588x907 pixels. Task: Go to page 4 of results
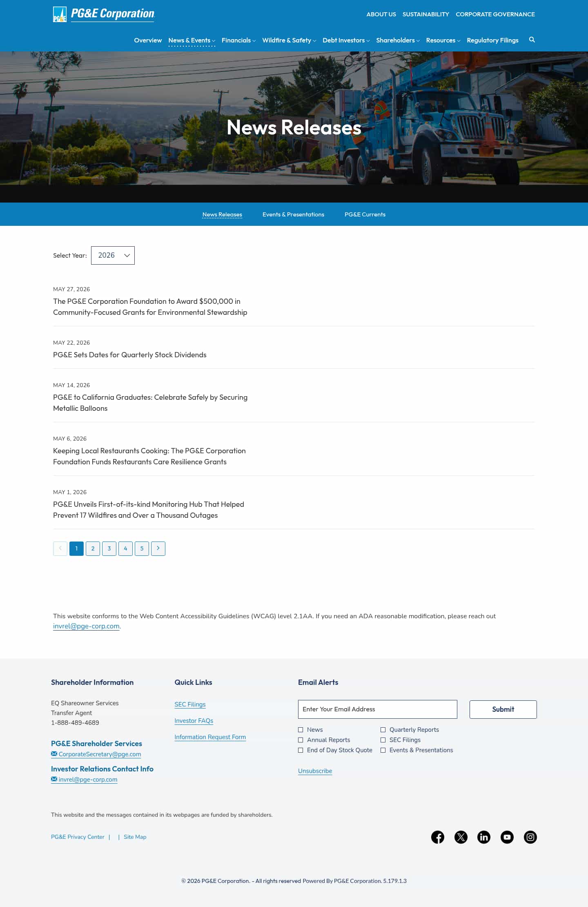click(x=125, y=548)
